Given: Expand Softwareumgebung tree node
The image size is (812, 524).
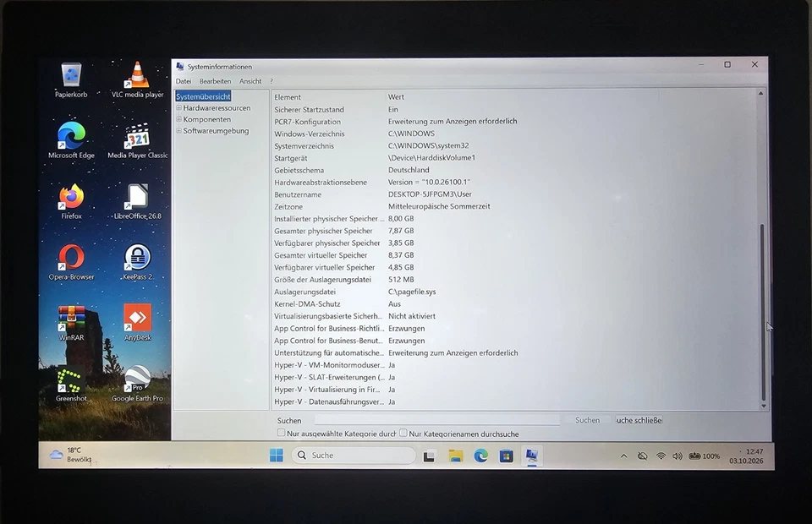Looking at the screenshot, I should coord(178,130).
